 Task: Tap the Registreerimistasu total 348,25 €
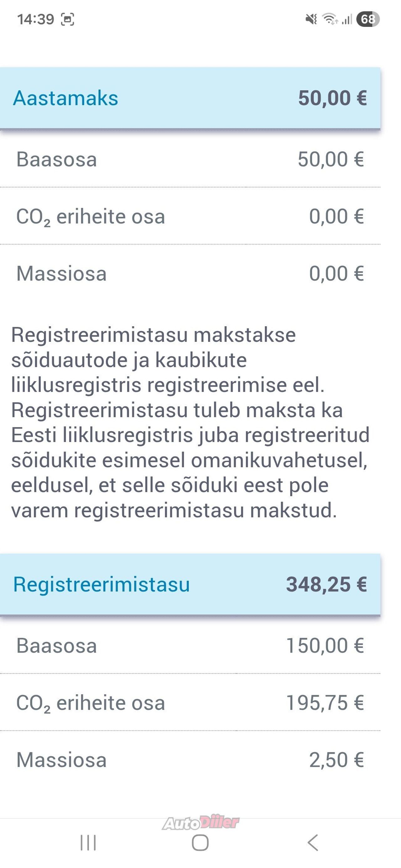coord(326,584)
